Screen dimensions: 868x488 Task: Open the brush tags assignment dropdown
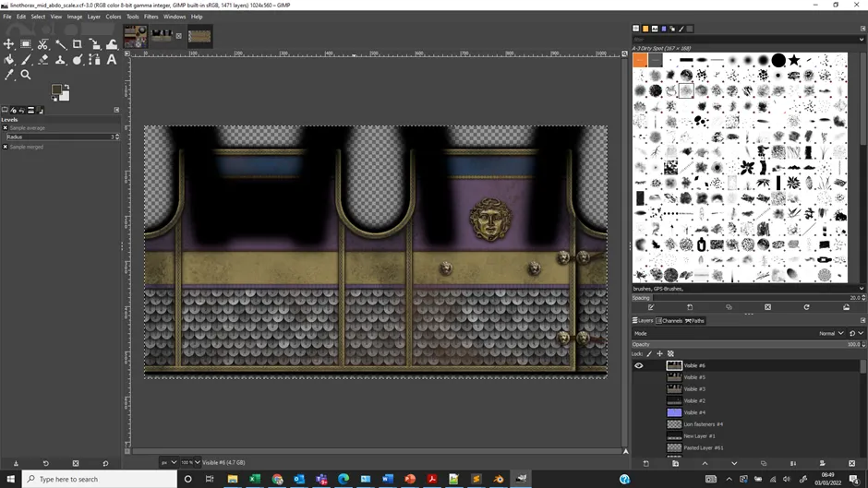tap(862, 289)
